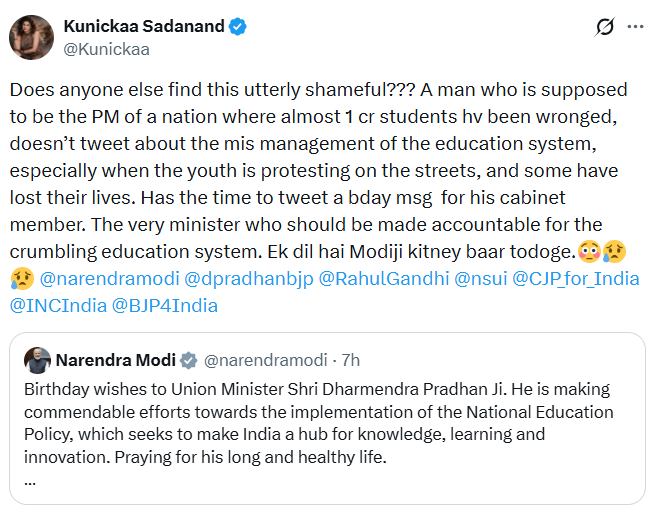Viewport: 654px width, 511px height.
Task: Open the @CJP_for_India mention
Action: point(576,279)
